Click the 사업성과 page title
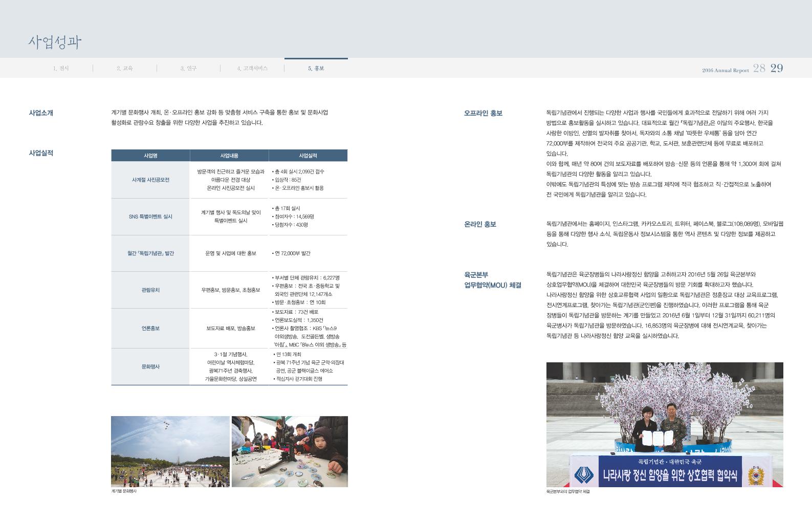812x522 pixels. tap(55, 42)
